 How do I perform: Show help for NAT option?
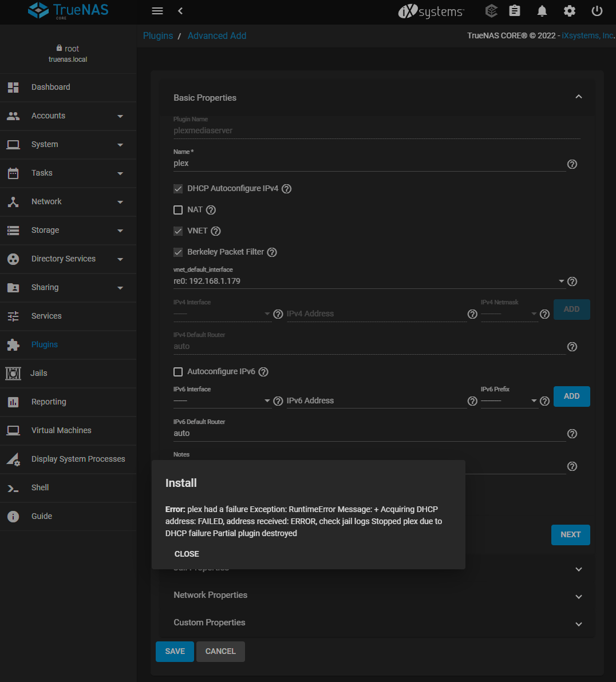click(x=211, y=210)
